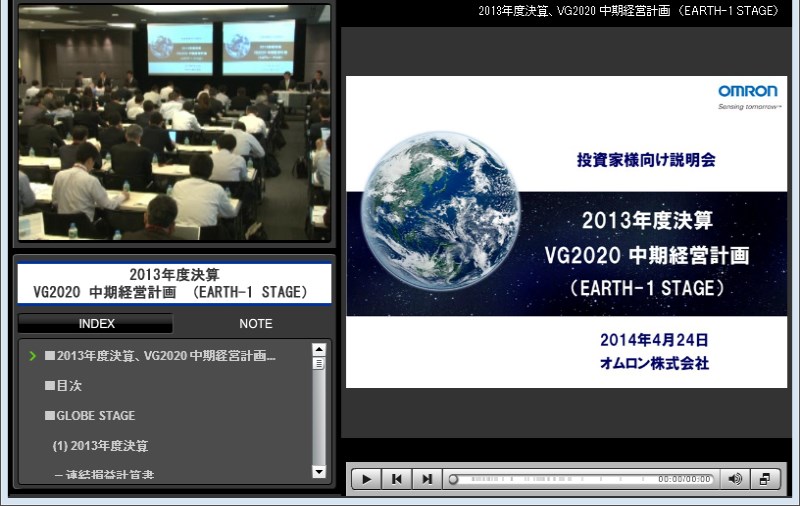Switch to the NOTE tab
Image resolution: width=800 pixels, height=506 pixels.
pyautogui.click(x=256, y=323)
